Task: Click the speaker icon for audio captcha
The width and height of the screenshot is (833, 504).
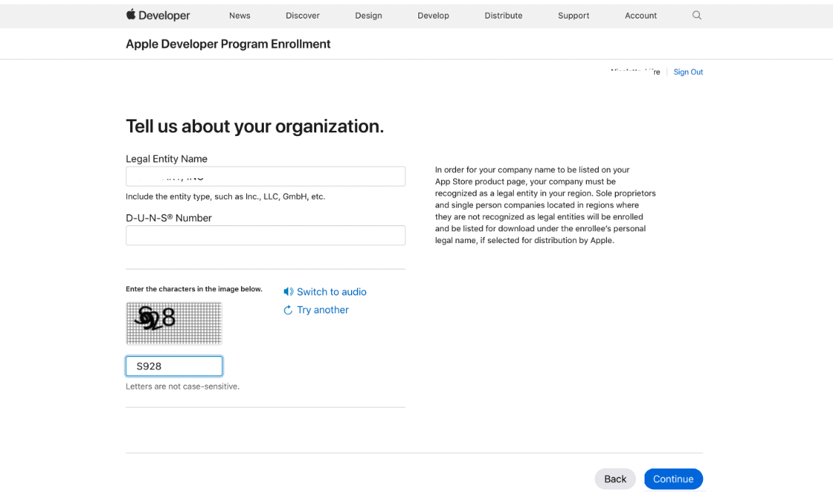Action: (x=288, y=292)
